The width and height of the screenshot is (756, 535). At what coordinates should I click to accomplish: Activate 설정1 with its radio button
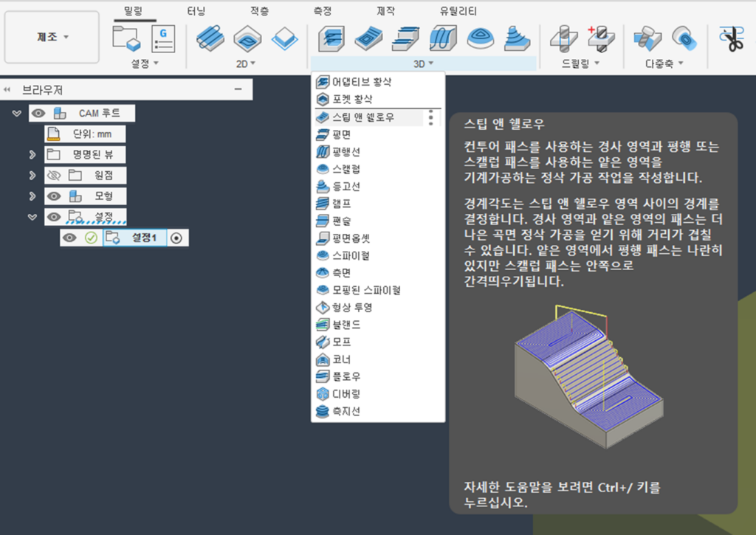point(177,238)
